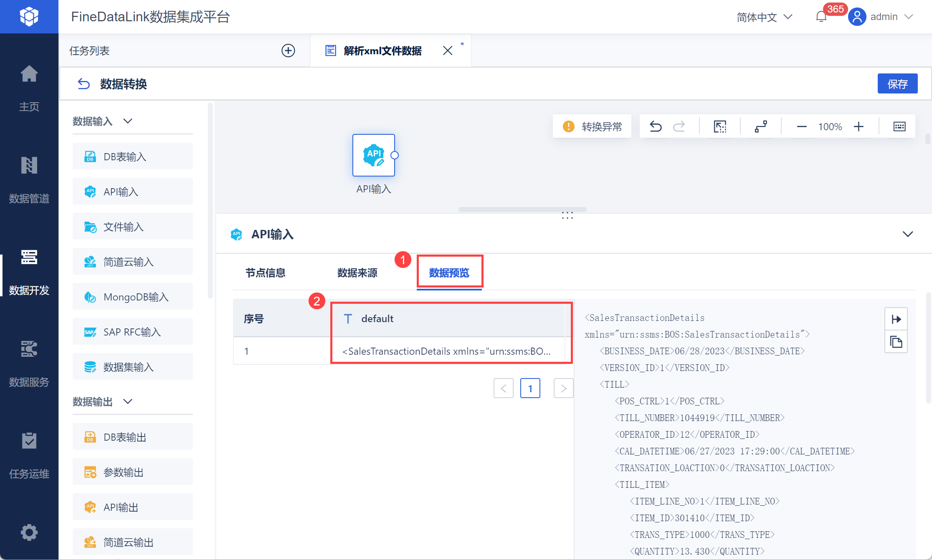Go to next preview page

point(563,388)
